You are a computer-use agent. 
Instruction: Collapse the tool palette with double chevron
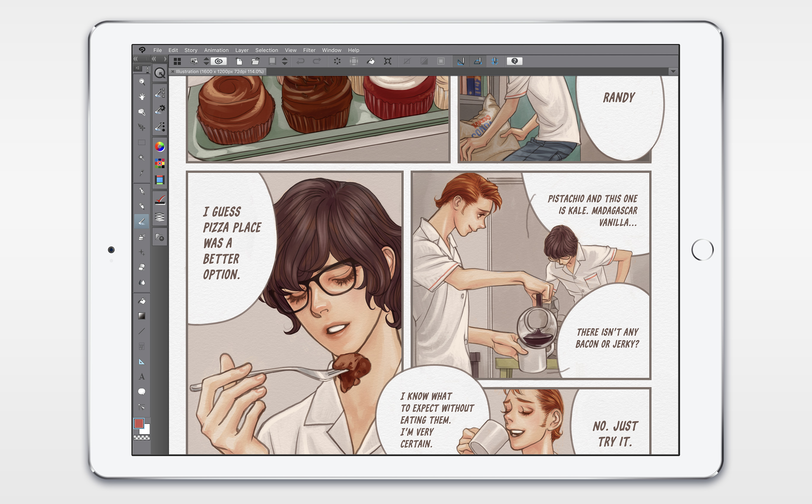136,59
